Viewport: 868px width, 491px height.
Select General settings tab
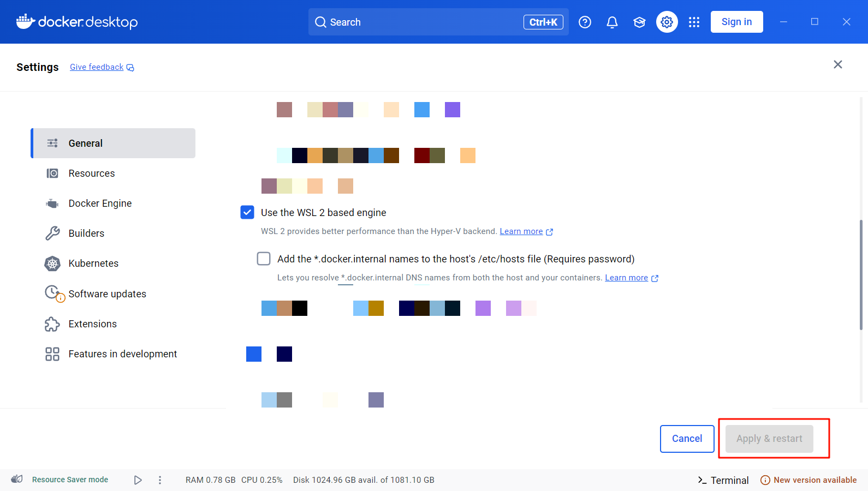pos(113,143)
